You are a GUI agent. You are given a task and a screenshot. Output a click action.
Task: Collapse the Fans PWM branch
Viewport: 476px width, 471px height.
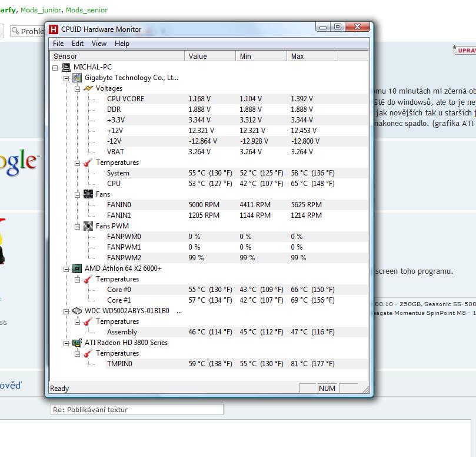tap(78, 227)
